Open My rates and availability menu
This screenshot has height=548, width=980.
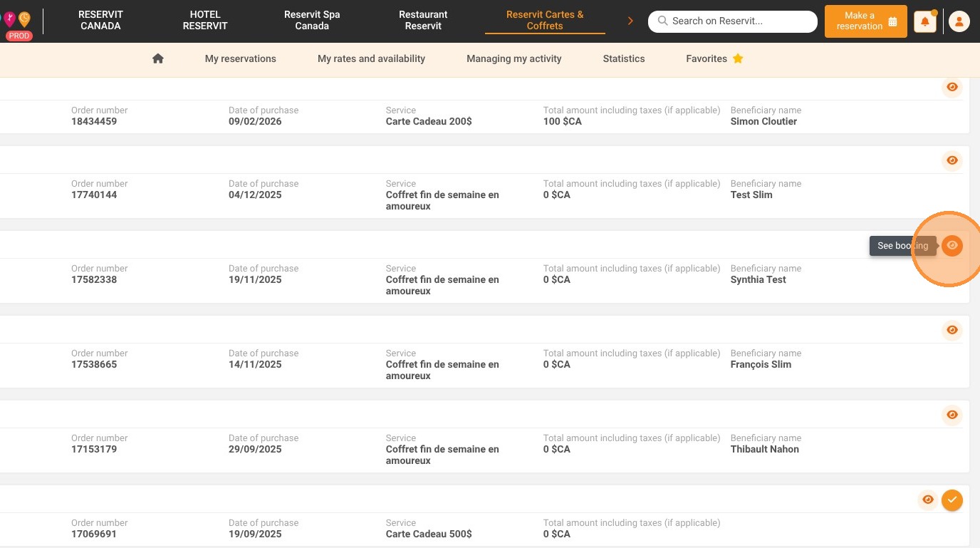(x=371, y=58)
